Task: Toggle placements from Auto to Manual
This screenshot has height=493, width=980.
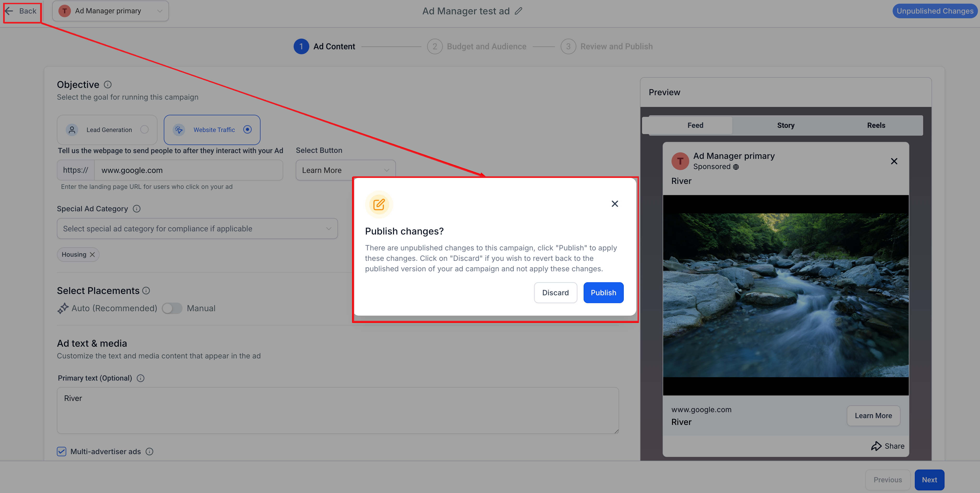Action: tap(172, 308)
